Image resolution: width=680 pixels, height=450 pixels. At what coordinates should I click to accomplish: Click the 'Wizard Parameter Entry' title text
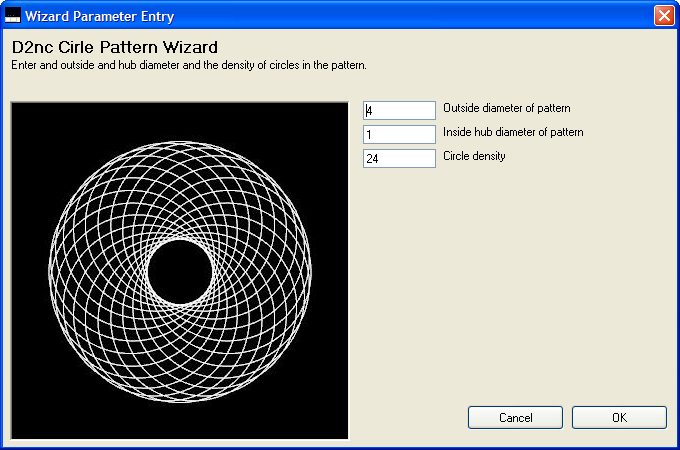click(x=99, y=16)
